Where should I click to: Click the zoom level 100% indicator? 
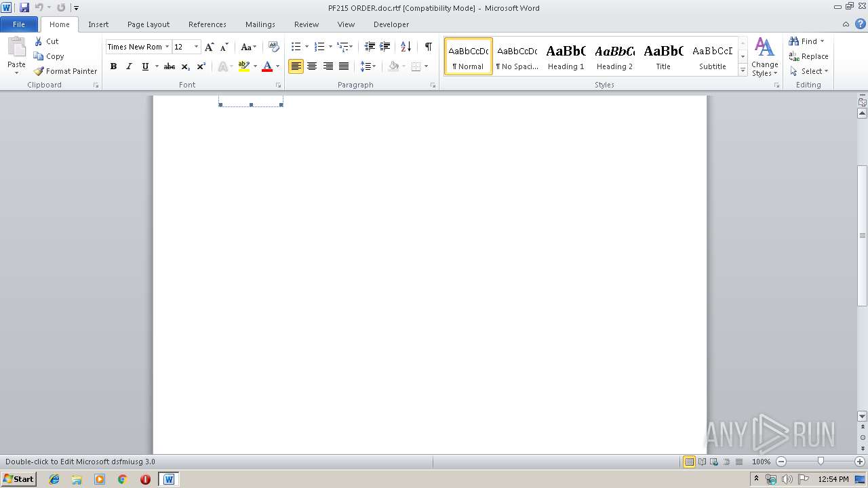762,462
